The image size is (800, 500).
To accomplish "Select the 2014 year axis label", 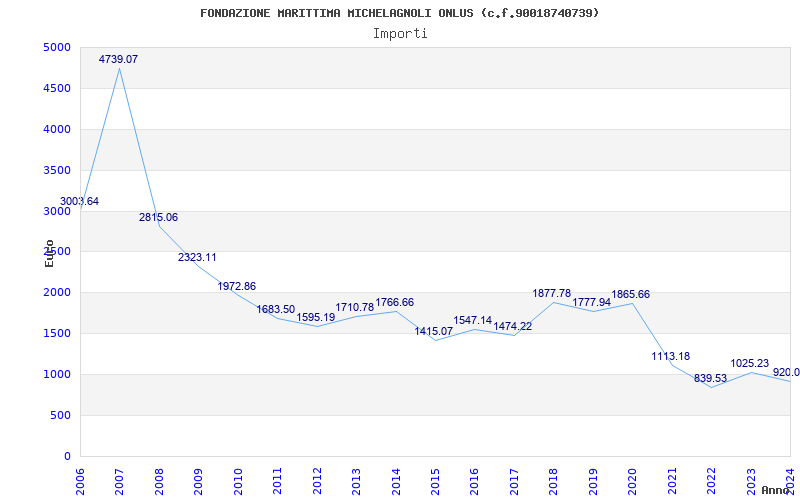I will click(396, 483).
